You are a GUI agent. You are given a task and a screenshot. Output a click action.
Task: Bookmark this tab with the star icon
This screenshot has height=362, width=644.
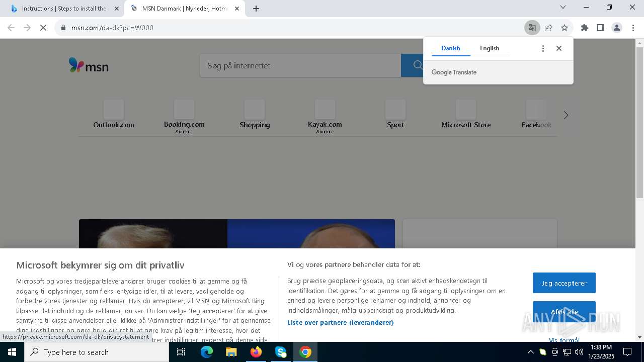point(565,28)
